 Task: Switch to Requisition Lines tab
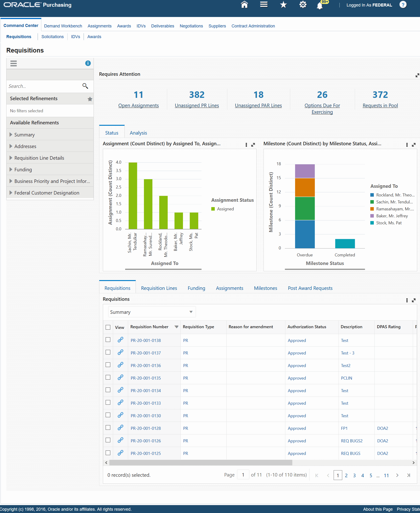coord(159,288)
